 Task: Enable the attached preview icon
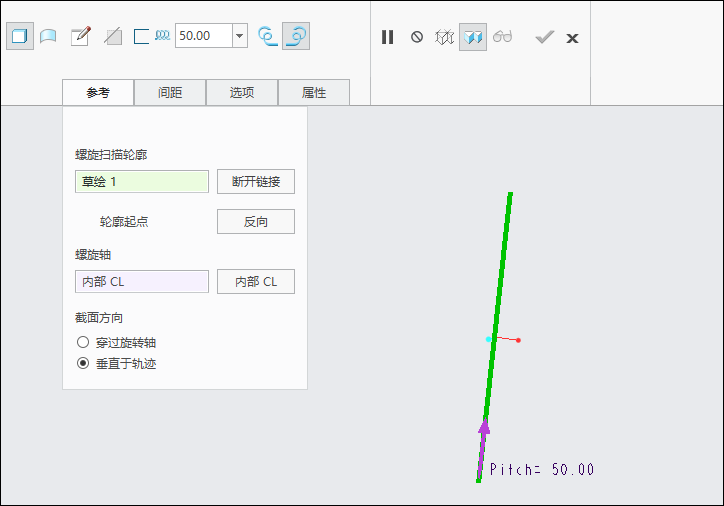(x=473, y=37)
